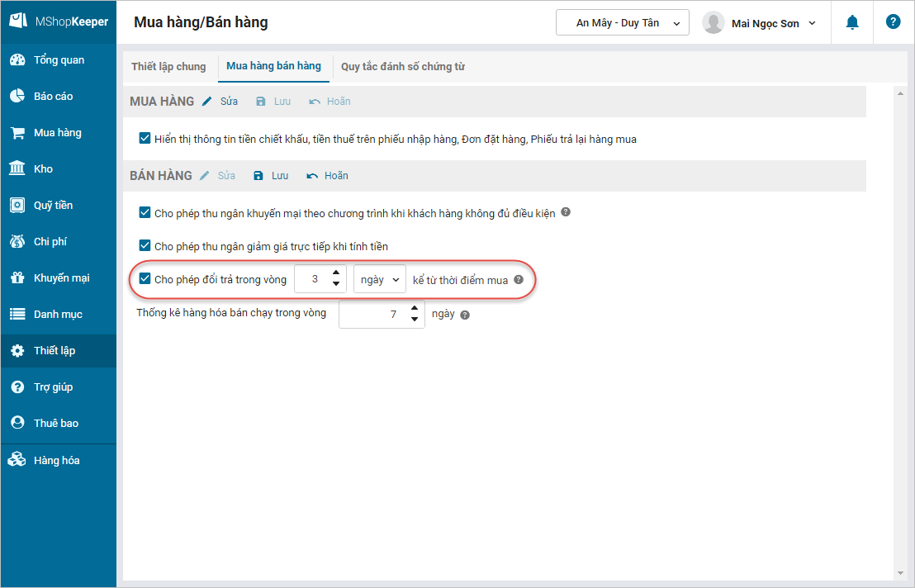This screenshot has height=588, width=915.
Task: Open Khuyến mại gift icon
Action: point(17,277)
